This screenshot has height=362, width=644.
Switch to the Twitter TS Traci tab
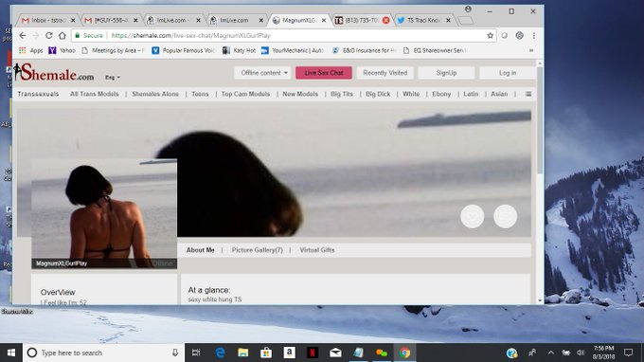[423, 20]
